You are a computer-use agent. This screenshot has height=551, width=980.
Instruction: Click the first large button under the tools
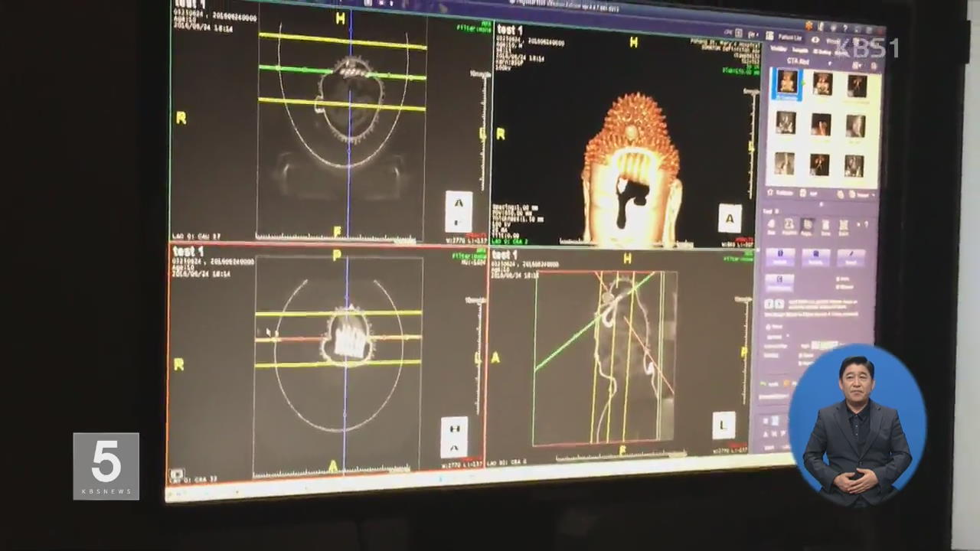[x=780, y=257]
